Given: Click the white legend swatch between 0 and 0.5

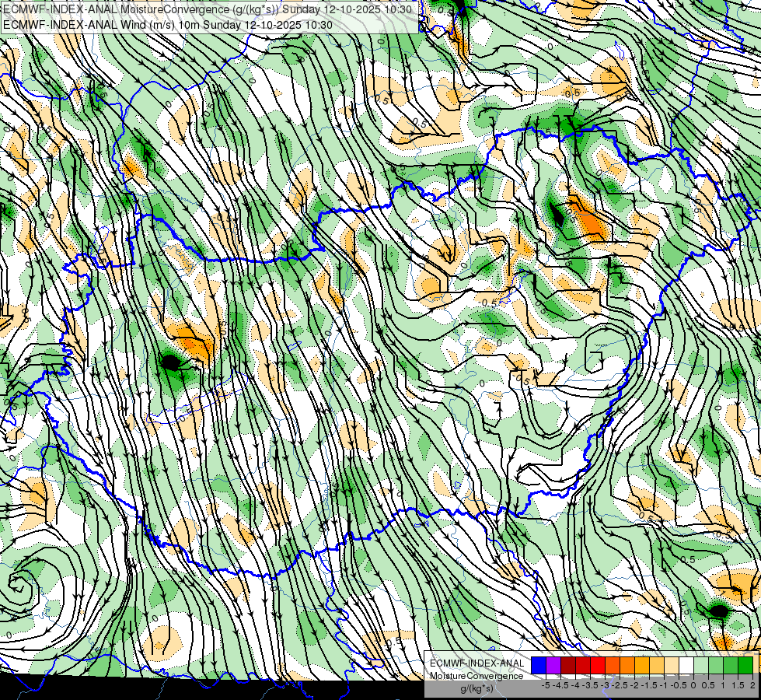Looking at the screenshot, I should (686, 666).
